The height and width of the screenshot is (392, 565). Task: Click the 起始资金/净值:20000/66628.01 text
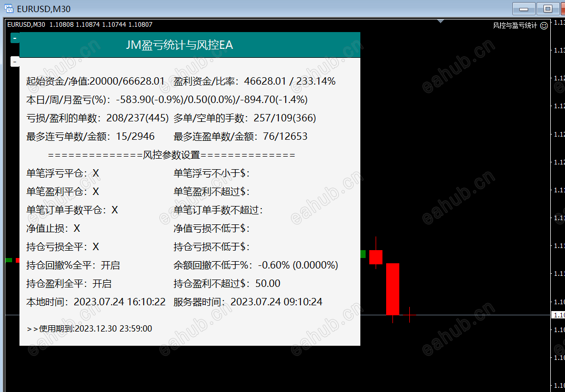tap(96, 81)
